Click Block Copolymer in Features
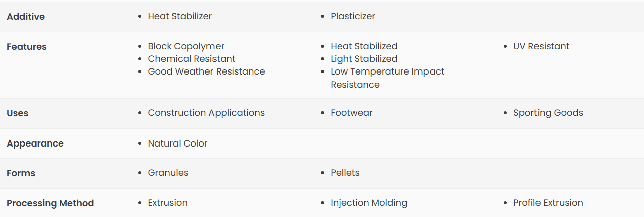This screenshot has height=217, width=644. click(186, 46)
